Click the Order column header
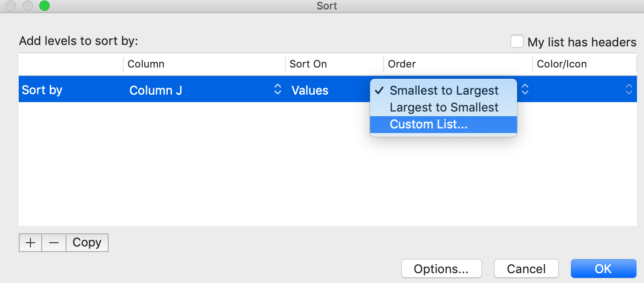The width and height of the screenshot is (644, 283). [402, 64]
